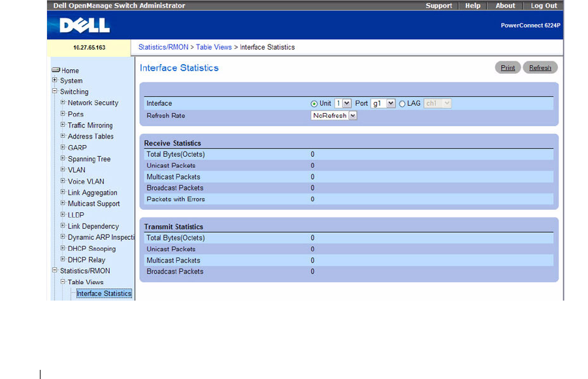Select the Unit radio button
The image size is (588, 379).
coord(314,104)
